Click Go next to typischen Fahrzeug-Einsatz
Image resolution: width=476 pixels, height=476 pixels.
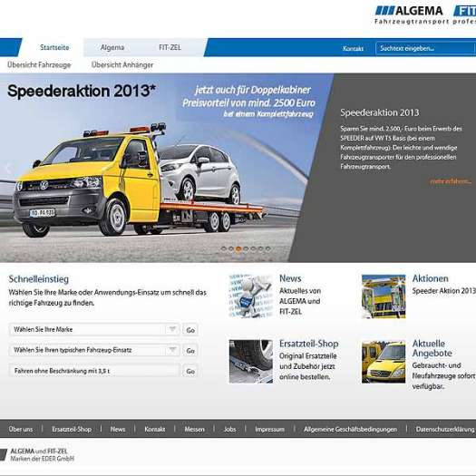click(x=190, y=351)
